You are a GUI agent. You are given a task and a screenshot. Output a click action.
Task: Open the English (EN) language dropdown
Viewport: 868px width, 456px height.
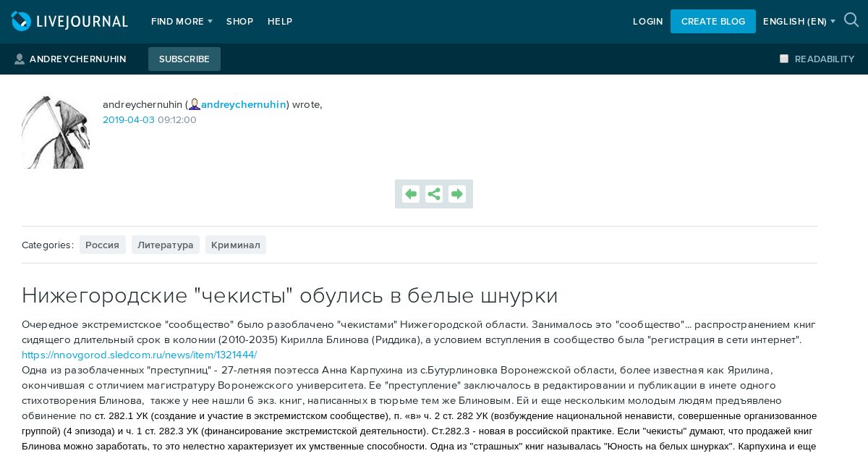(x=799, y=22)
